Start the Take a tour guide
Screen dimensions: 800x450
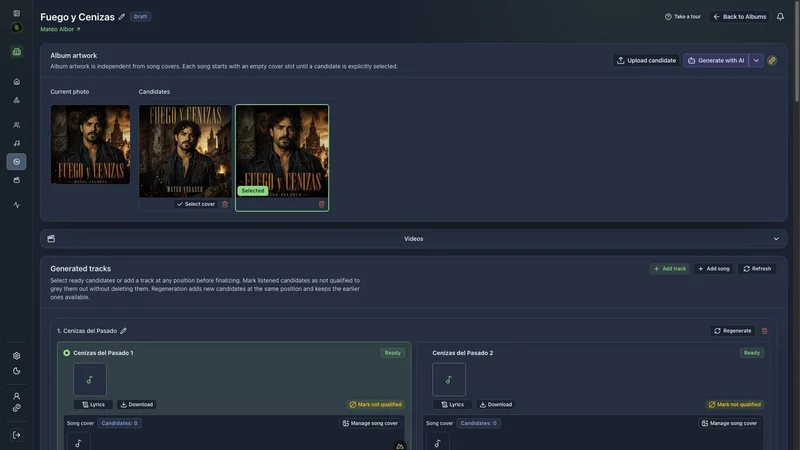click(x=683, y=17)
